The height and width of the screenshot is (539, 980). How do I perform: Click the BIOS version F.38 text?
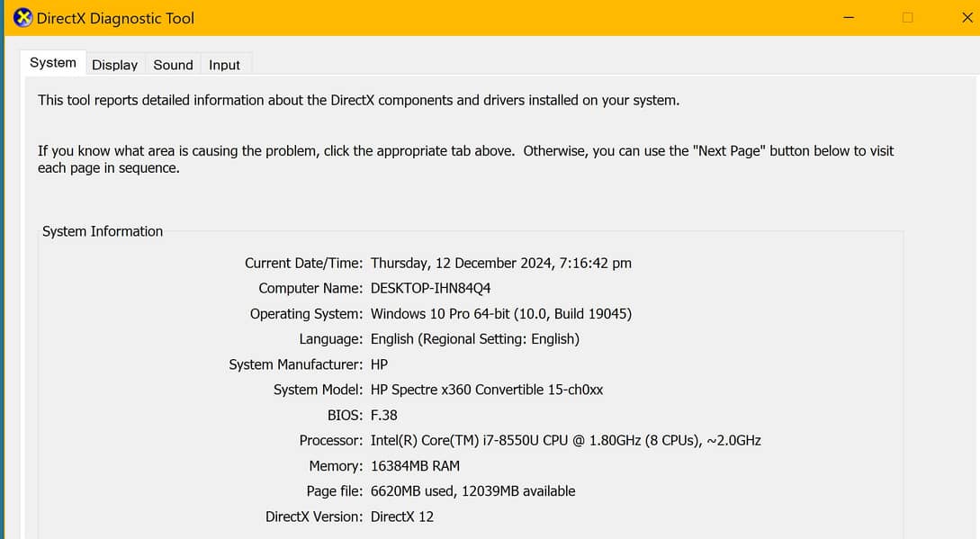click(x=383, y=416)
